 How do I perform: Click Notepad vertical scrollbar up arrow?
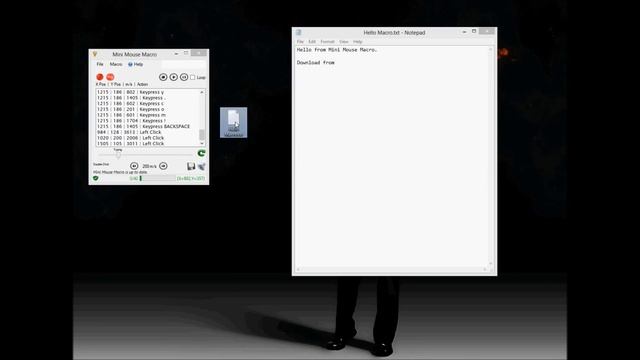tap(491, 50)
